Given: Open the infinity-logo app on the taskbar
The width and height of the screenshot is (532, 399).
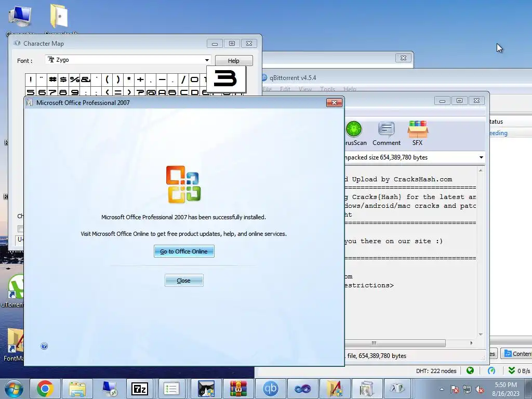Looking at the screenshot, I should 303,389.
